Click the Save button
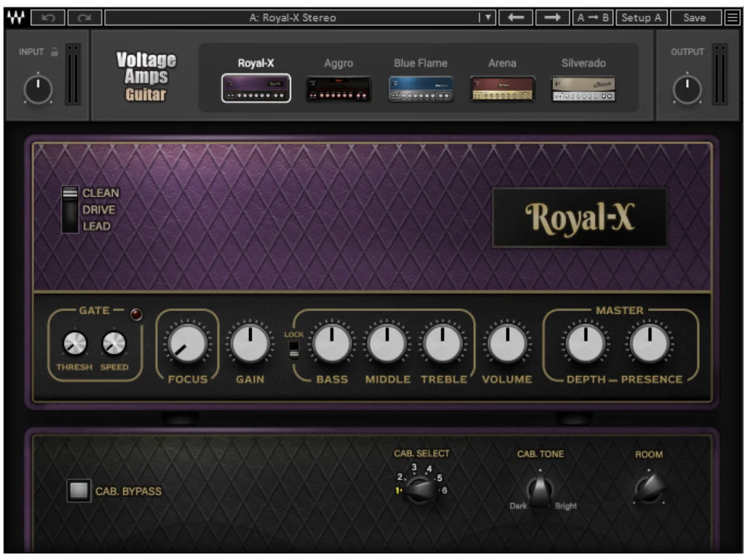The width and height of the screenshot is (747, 560). tap(694, 18)
